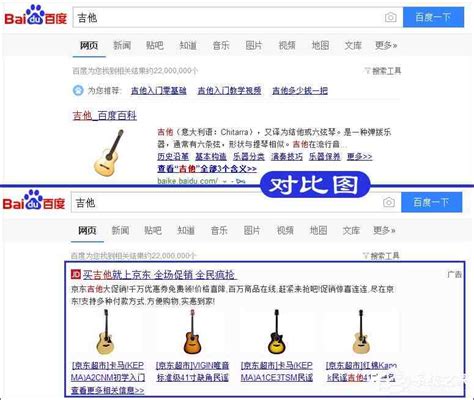Screen dimensions: 474x400
Task: Click the camera image-search icon in top search bar
Action: click(390, 17)
